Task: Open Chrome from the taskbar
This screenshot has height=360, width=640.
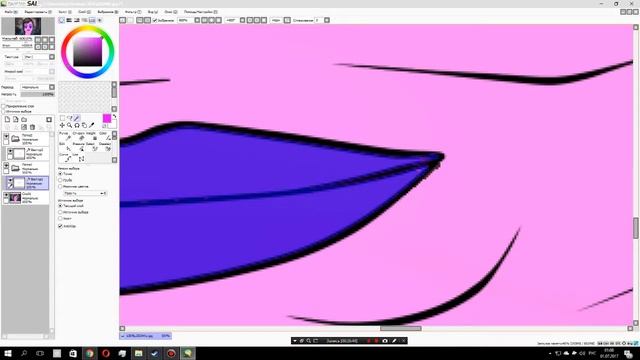Action: (89, 353)
